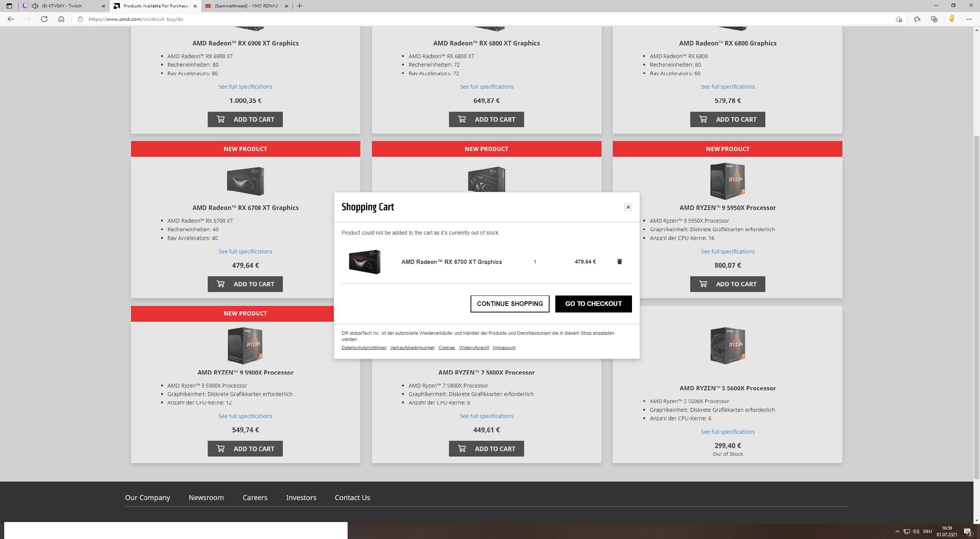980x539 pixels.
Task: Open the favorites list icon
Action: (x=917, y=19)
